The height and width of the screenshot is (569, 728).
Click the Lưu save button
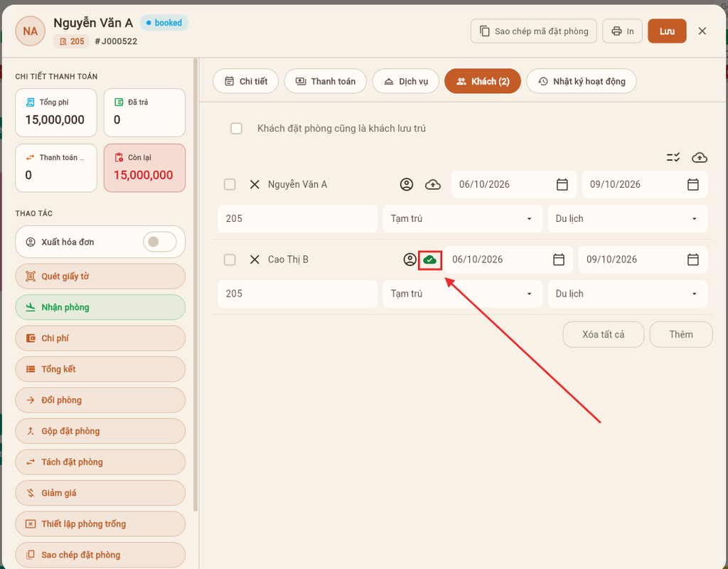click(667, 31)
